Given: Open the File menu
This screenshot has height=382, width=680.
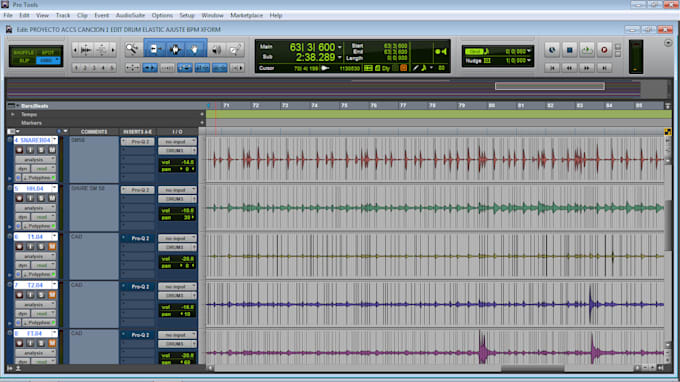Looking at the screenshot, I should (8, 15).
